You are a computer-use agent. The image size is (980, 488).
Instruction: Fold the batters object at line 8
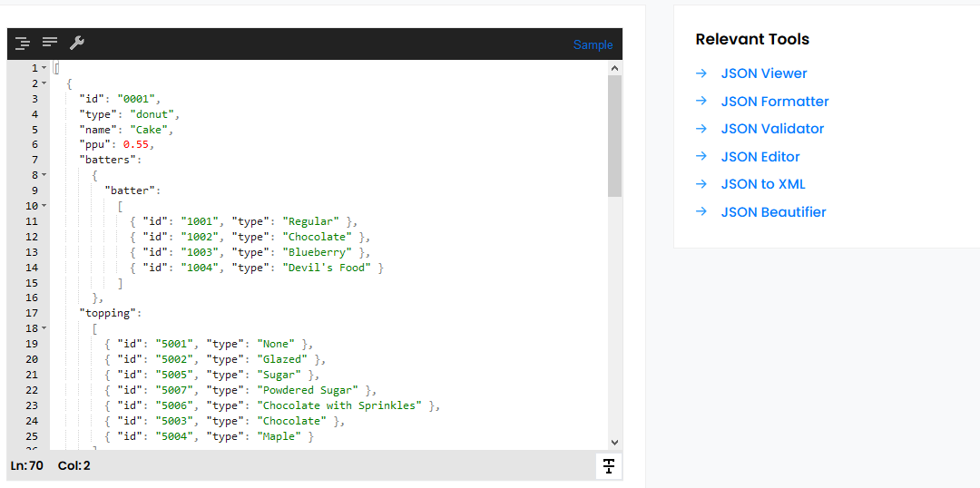[x=44, y=175]
